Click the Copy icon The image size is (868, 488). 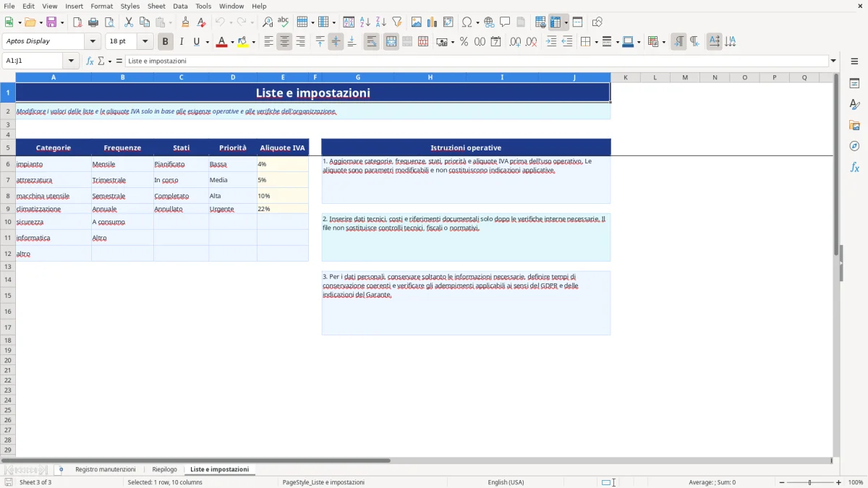pos(145,22)
